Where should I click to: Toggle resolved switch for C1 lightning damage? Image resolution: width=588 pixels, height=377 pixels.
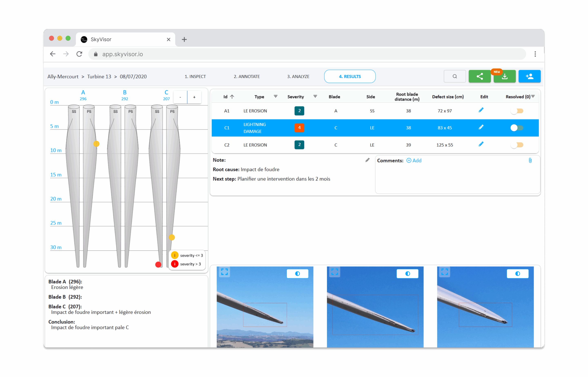pyautogui.click(x=517, y=128)
